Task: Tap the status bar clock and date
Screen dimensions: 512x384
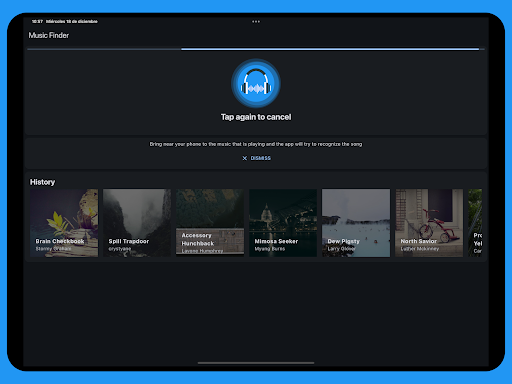Action: pos(65,21)
